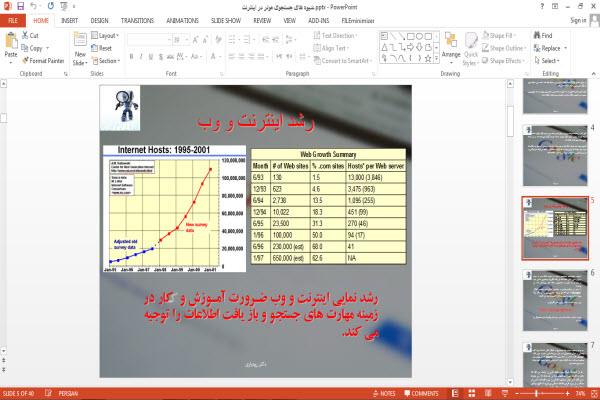The width and height of the screenshot is (600, 400).
Task: Open the font size combo box
Action: [x=181, y=40]
